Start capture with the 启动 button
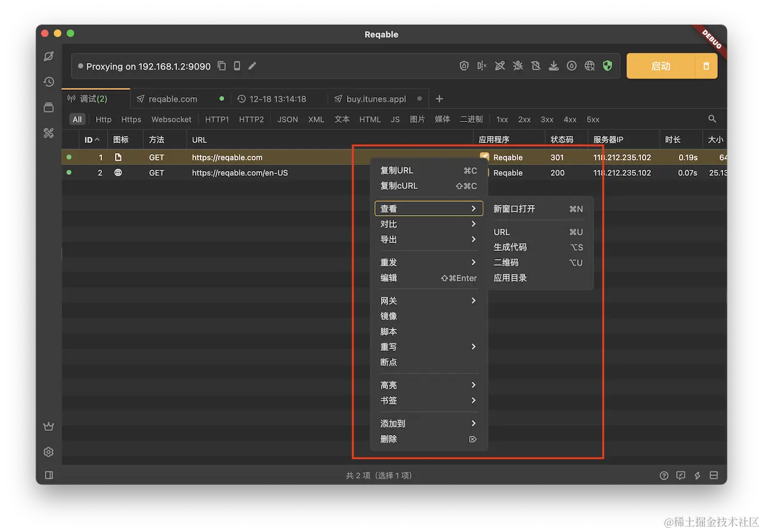 pos(660,66)
